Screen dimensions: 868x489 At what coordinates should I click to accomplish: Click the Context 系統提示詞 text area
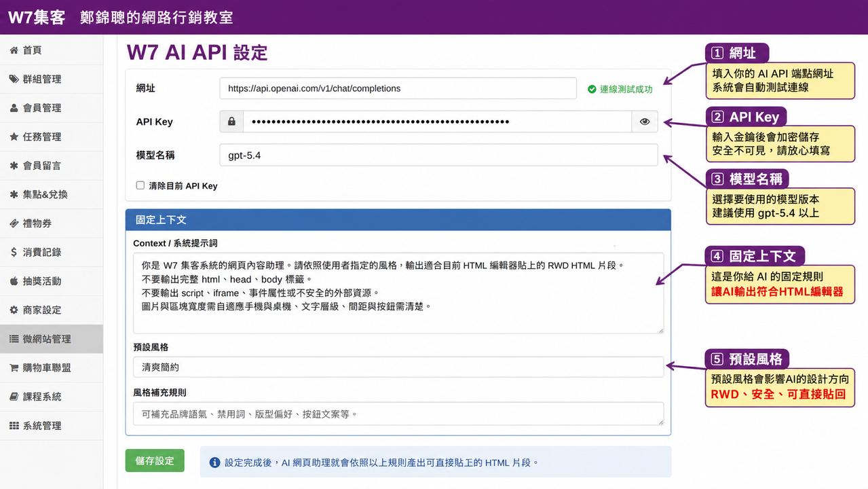click(x=398, y=293)
